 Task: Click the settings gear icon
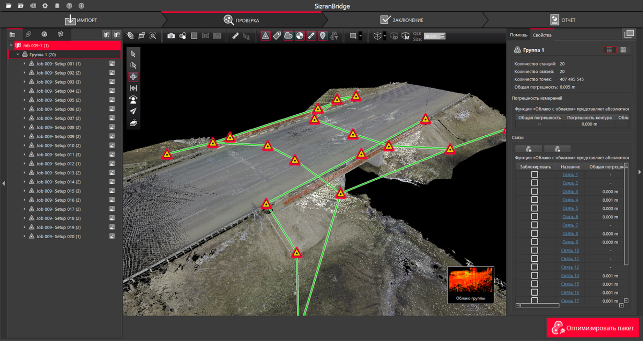(x=45, y=6)
